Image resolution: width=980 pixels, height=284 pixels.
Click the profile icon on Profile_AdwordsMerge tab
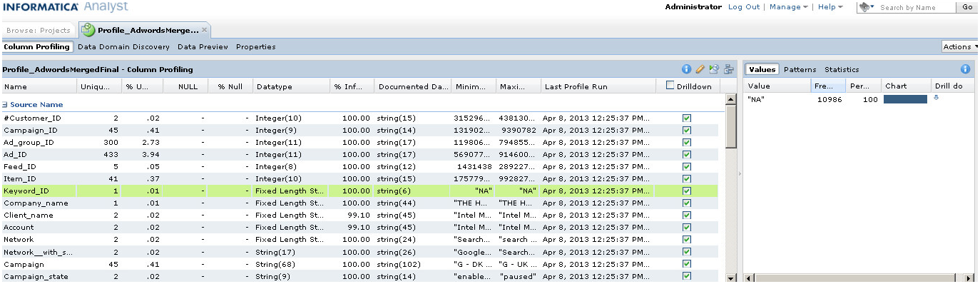[88, 30]
